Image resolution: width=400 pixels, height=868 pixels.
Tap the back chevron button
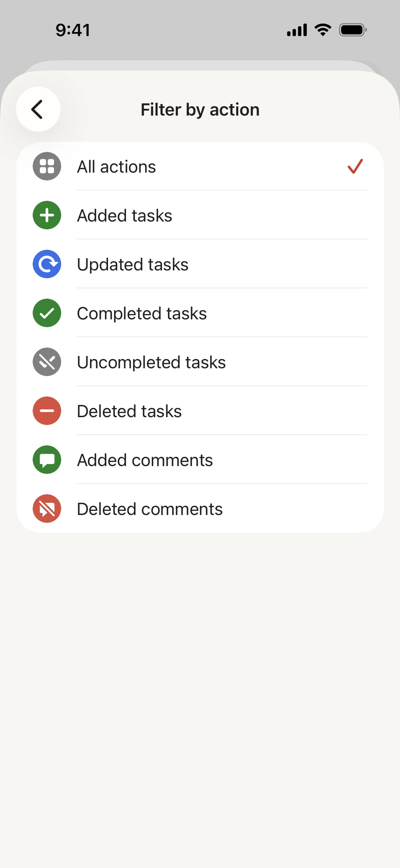pos(38,109)
